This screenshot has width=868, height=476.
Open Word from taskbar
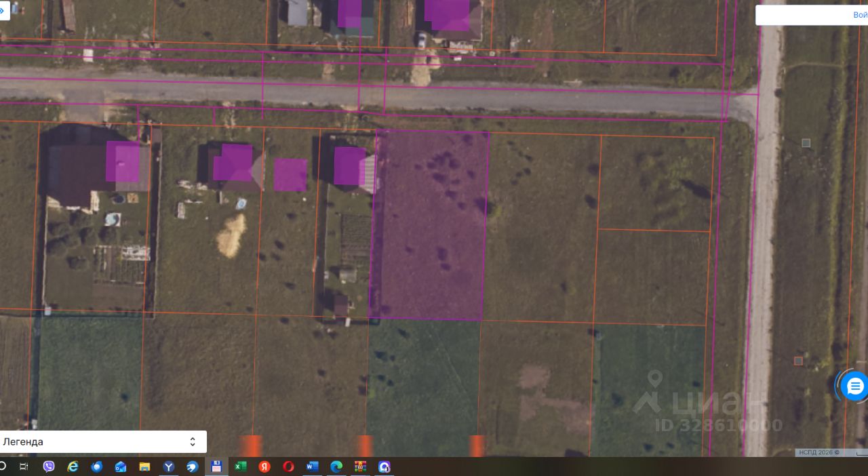tap(312, 467)
